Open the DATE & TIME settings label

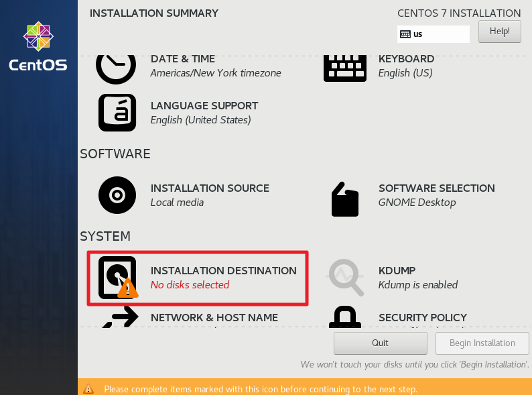[182, 59]
